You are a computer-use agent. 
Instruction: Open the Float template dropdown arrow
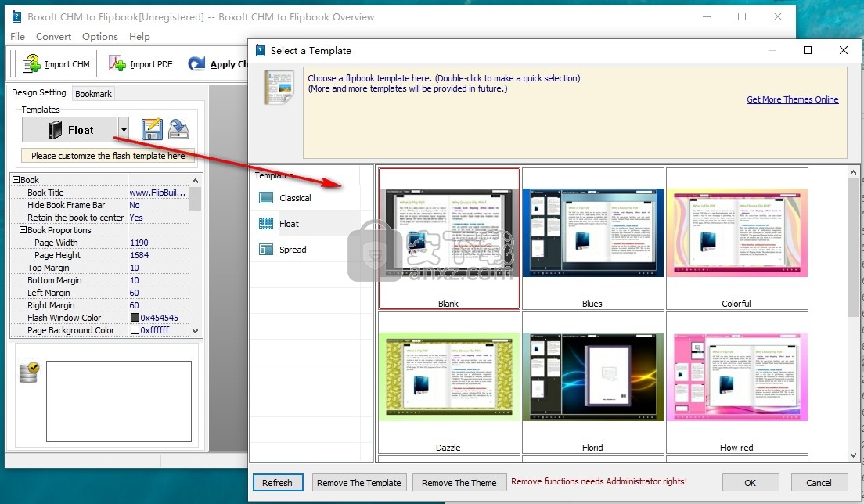pyautogui.click(x=124, y=130)
